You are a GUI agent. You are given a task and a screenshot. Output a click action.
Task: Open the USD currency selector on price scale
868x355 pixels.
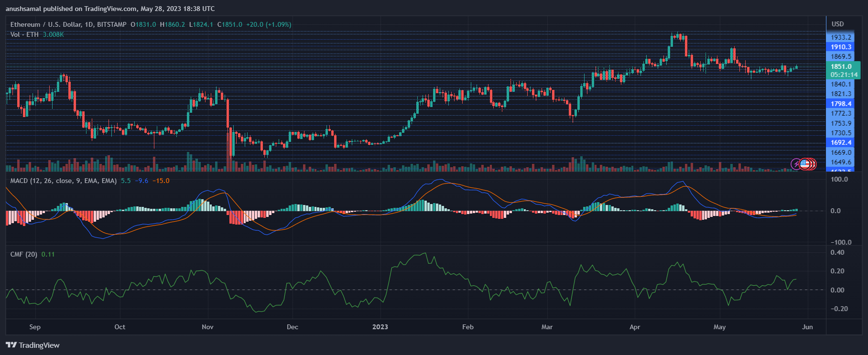(837, 24)
